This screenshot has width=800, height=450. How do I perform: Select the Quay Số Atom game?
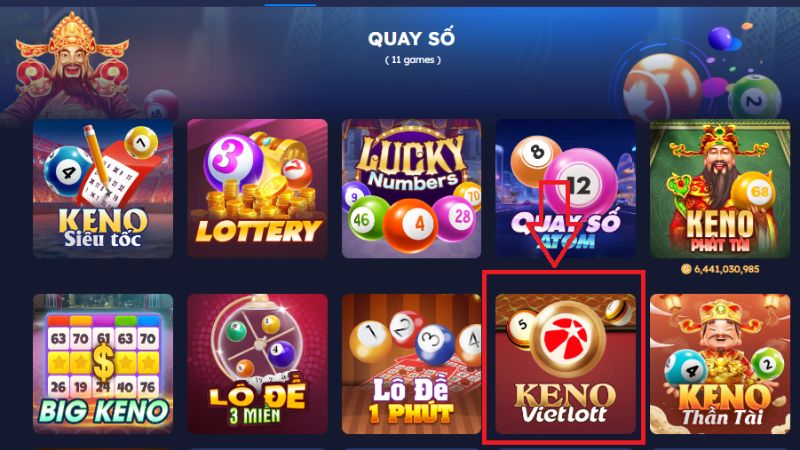pos(566,189)
